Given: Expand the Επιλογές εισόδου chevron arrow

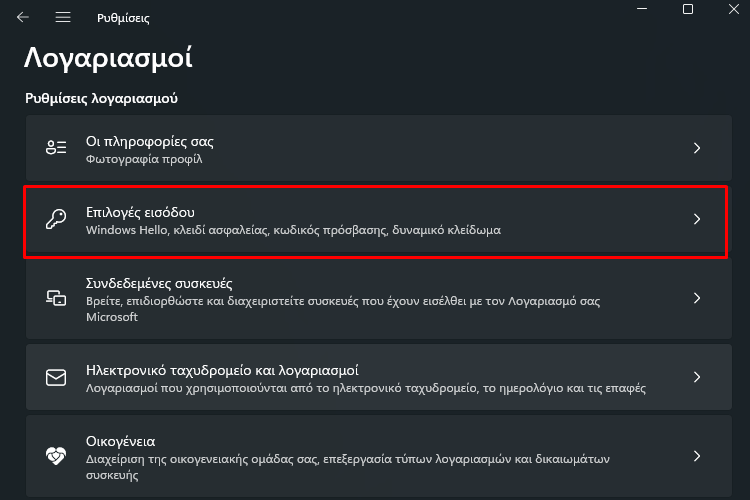Looking at the screenshot, I should (x=697, y=219).
